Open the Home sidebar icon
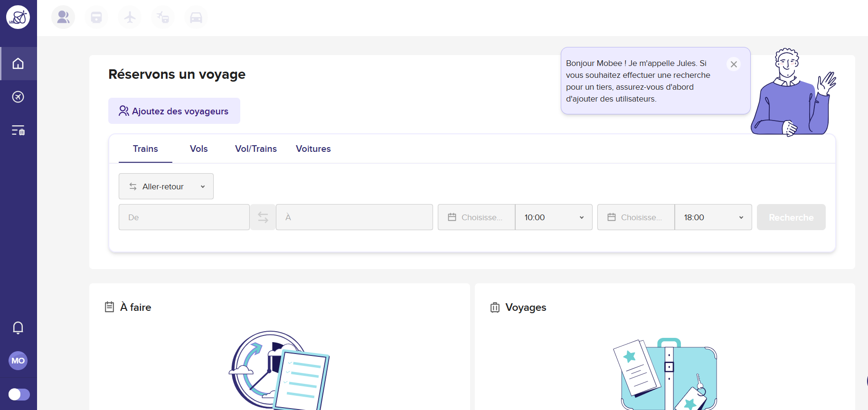868x410 pixels. (18, 64)
